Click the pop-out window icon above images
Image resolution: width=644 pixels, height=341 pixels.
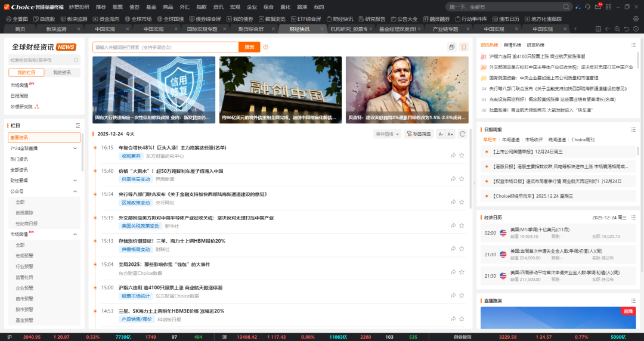click(452, 47)
